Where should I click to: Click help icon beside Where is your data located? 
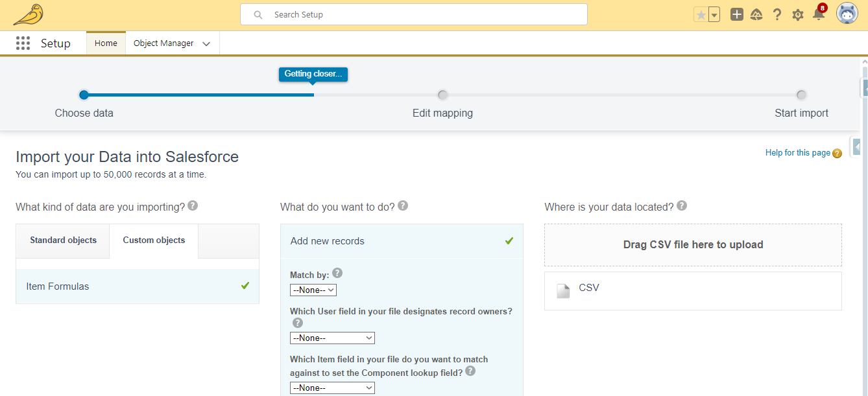[682, 205]
